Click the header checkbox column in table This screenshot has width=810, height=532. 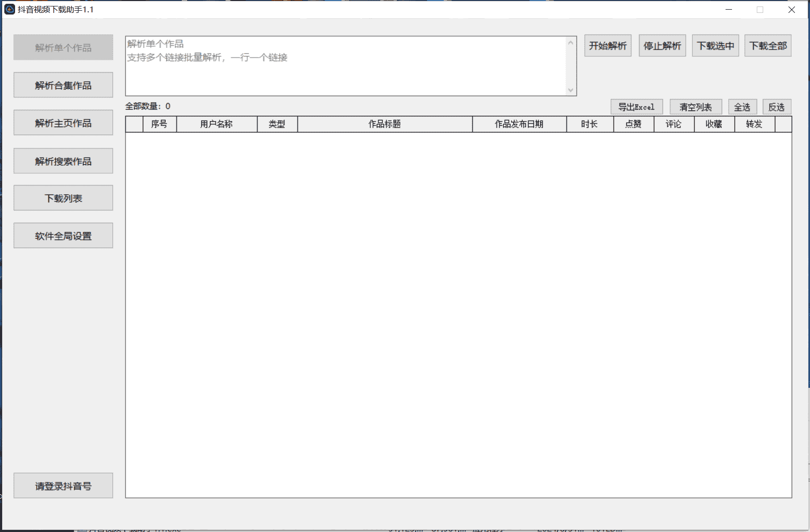click(x=133, y=124)
